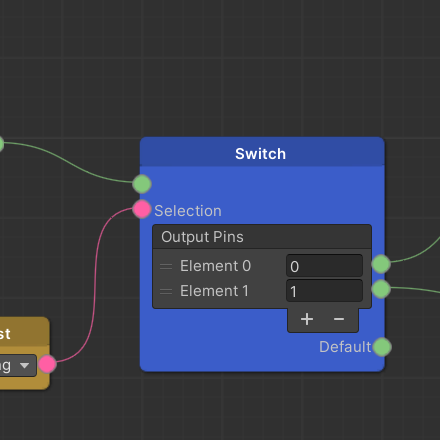440x440 pixels.
Task: Click the pink output pin on yellow node
Action: pyautogui.click(x=47, y=364)
